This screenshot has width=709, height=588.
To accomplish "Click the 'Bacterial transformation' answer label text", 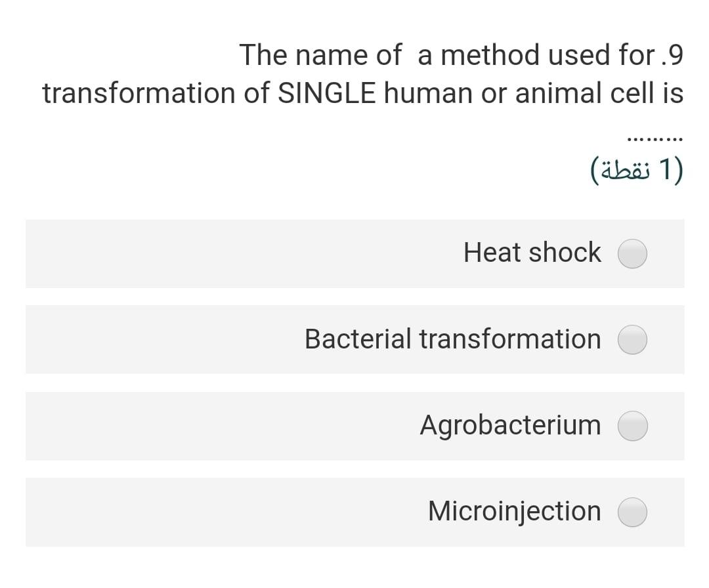I will 452,339.
